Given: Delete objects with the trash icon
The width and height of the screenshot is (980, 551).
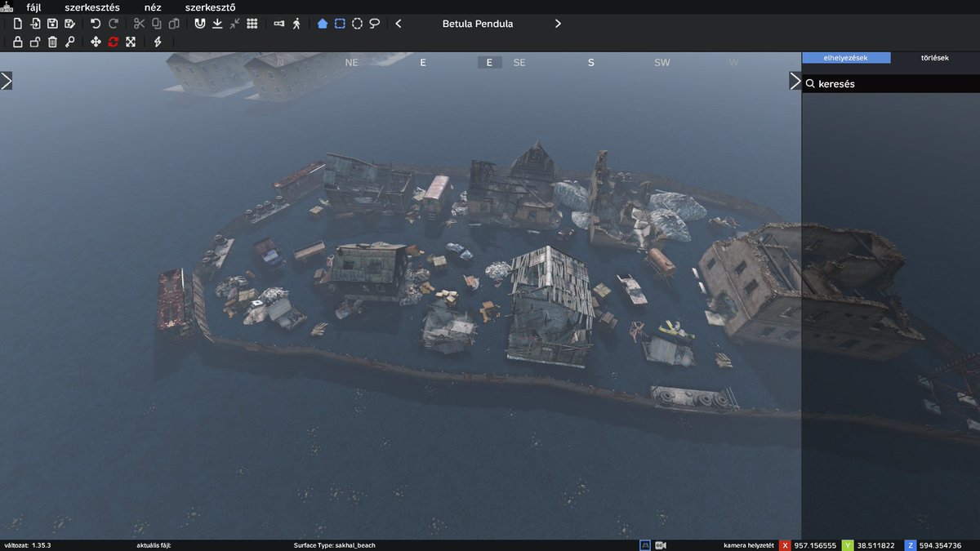Looking at the screenshot, I should pos(52,42).
